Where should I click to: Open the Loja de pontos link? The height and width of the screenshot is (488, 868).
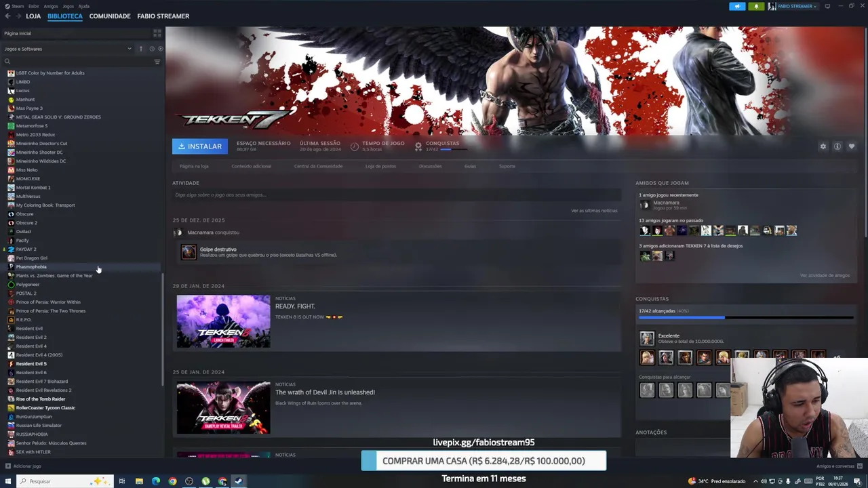point(380,166)
